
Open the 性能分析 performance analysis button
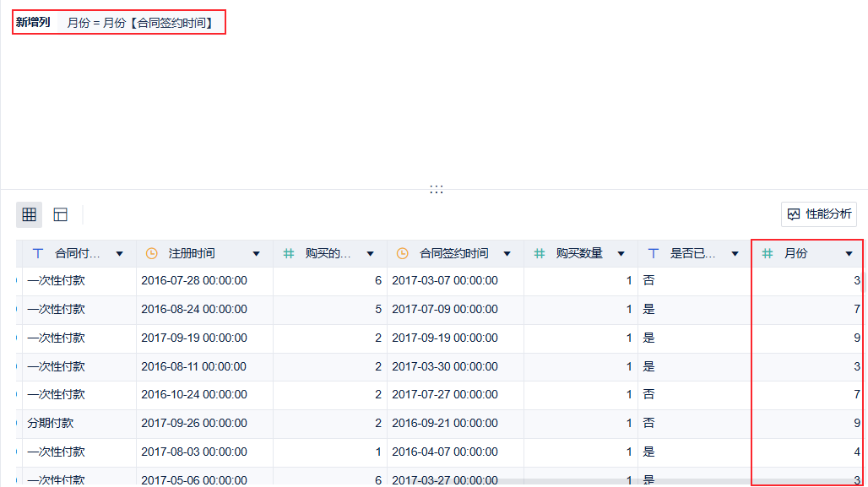pyautogui.click(x=819, y=214)
